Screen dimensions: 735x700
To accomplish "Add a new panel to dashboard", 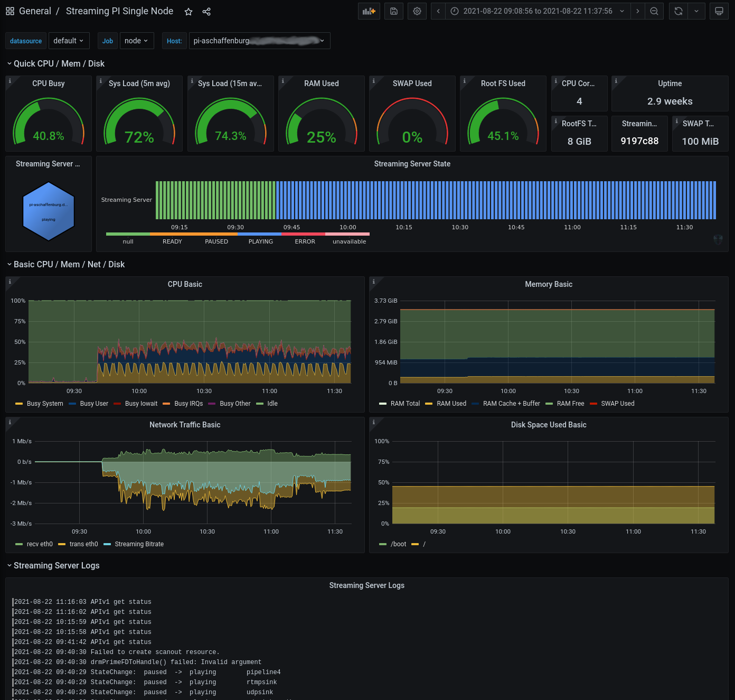I will [x=369, y=11].
